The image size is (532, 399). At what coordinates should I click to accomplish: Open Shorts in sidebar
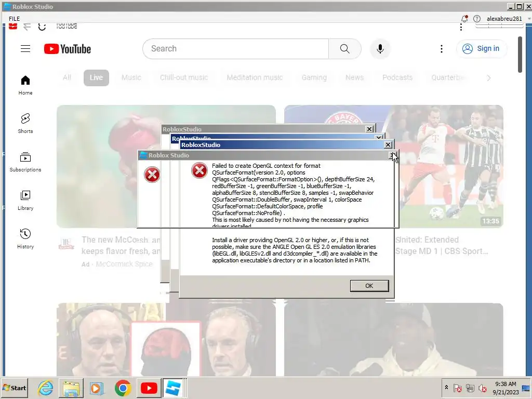(25, 123)
